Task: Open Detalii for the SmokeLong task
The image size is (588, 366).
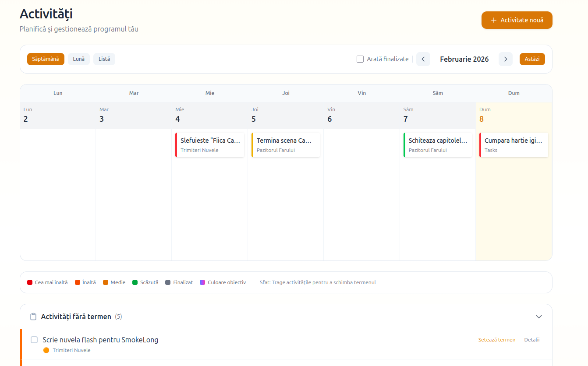Action: pyautogui.click(x=532, y=340)
